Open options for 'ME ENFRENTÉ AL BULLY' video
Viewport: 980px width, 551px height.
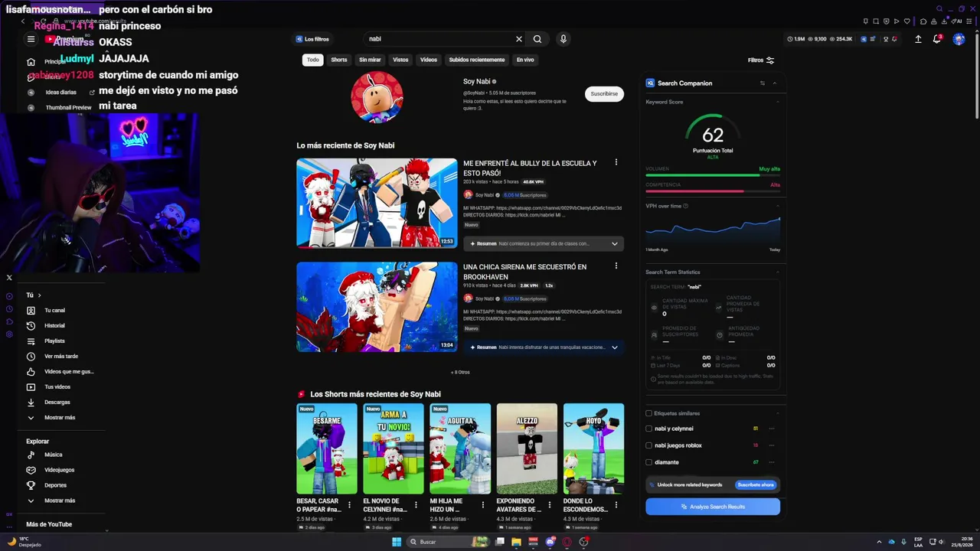tap(616, 162)
